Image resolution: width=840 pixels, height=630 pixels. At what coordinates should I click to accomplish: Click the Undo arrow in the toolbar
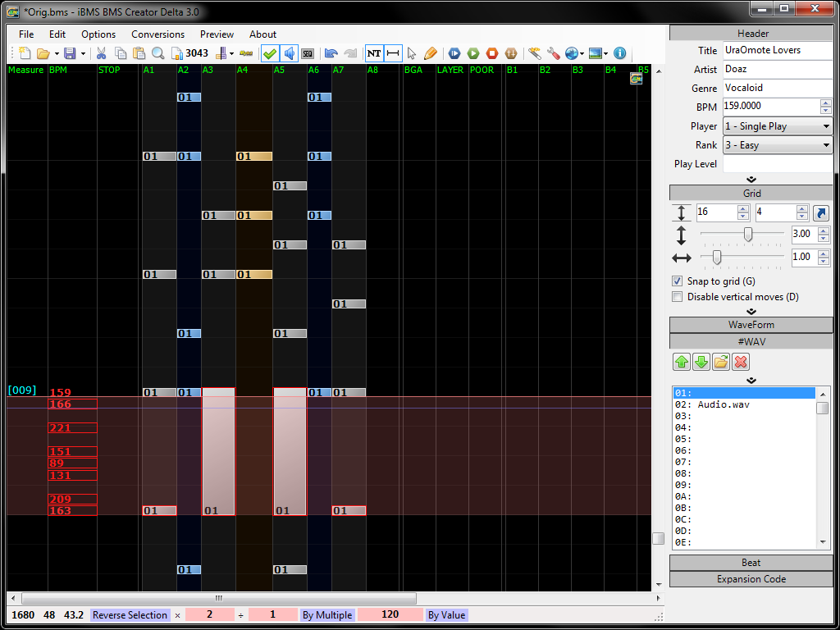(332, 52)
